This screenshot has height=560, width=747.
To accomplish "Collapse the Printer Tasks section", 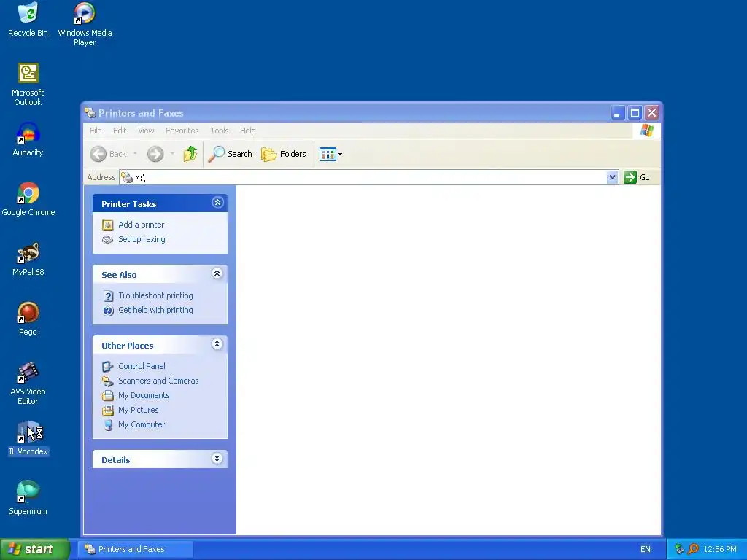I will [217, 203].
